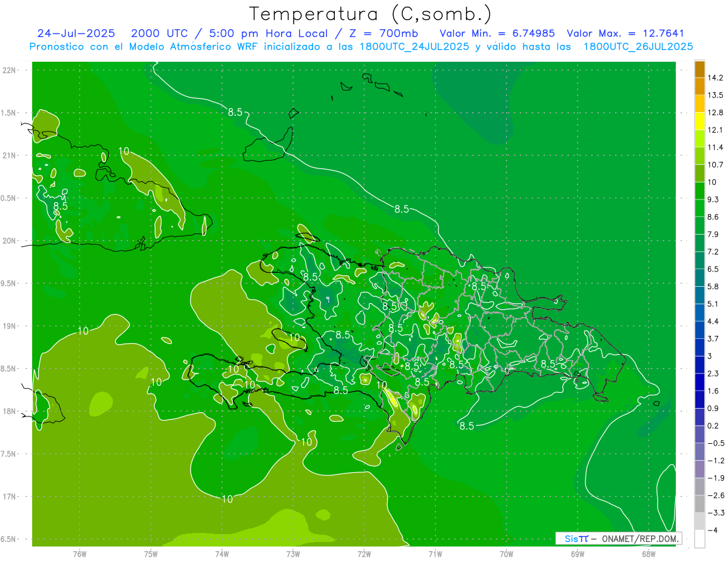Image resolution: width=728 pixels, height=562 pixels.
Task: Click the 'ONAMET/REP.DOM.' credit label
Action: [640, 538]
